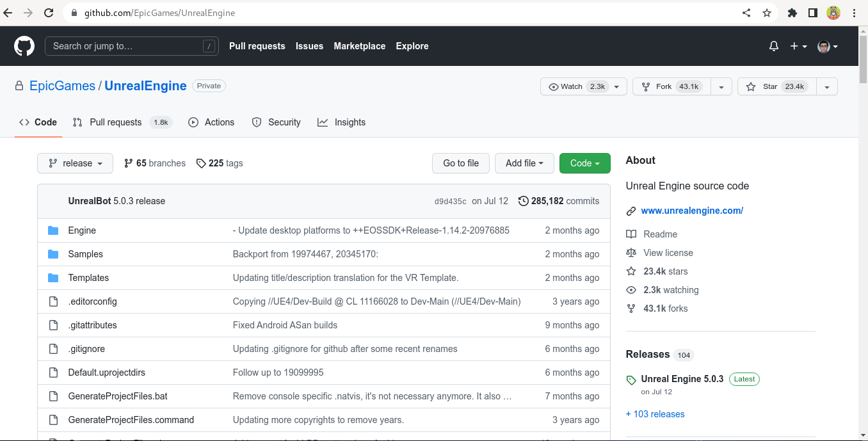Open the Unreal Engine 5.0.3 release
The height and width of the screenshot is (441, 868).
(682, 379)
